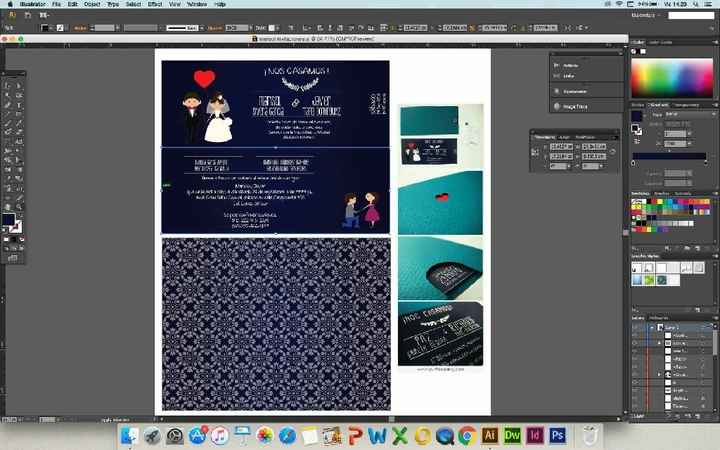
Task: Click the fill color swatch in control bar
Action: [x=45, y=28]
